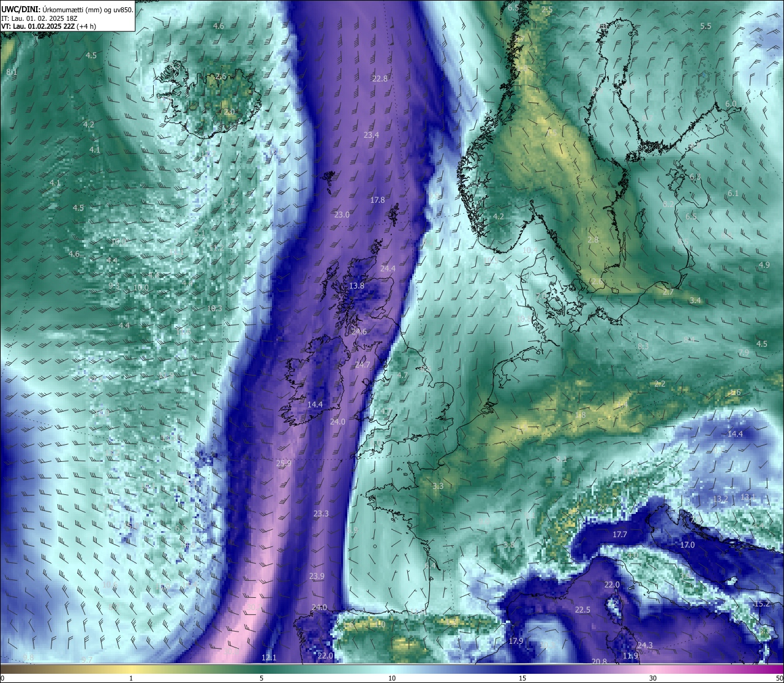Viewport: 784px width, 683px height.
Task: Click the 24.3 map value
Action: pyautogui.click(x=645, y=645)
